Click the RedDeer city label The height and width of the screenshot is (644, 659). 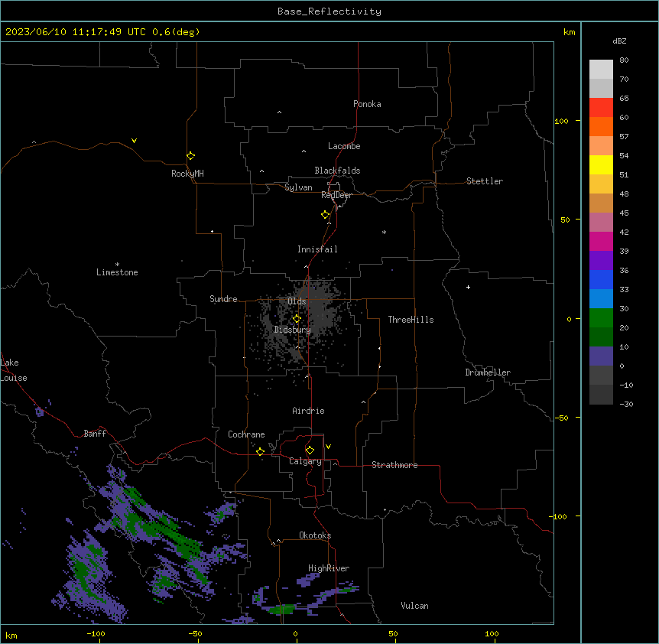point(336,195)
